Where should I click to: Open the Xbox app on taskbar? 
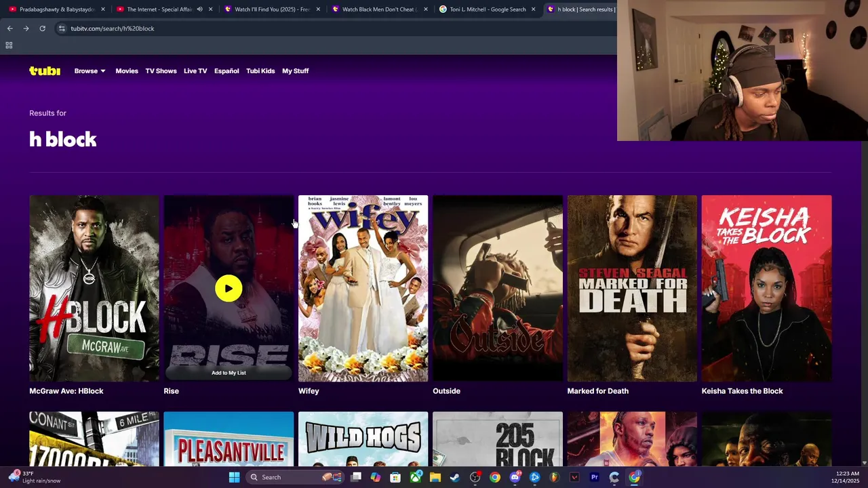[x=416, y=477]
